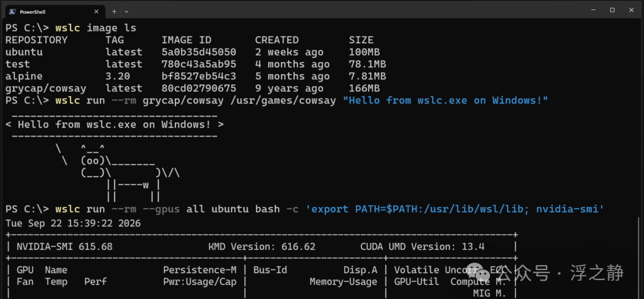Click the grycap/cowsay entry in the image list

(45, 88)
